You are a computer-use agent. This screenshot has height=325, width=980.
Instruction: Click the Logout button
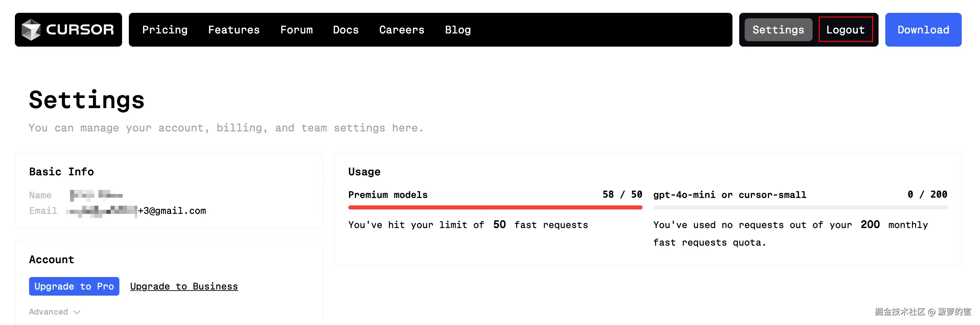click(845, 30)
